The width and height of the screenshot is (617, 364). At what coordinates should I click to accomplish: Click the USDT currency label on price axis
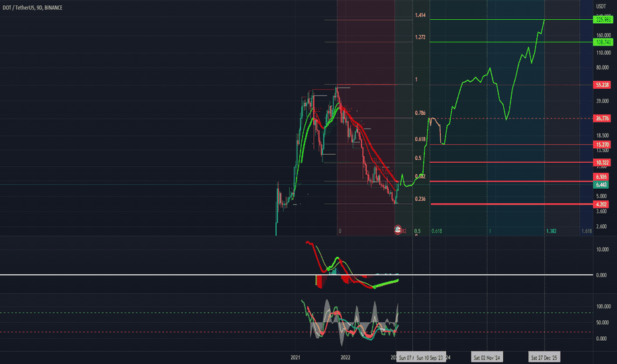click(x=600, y=7)
